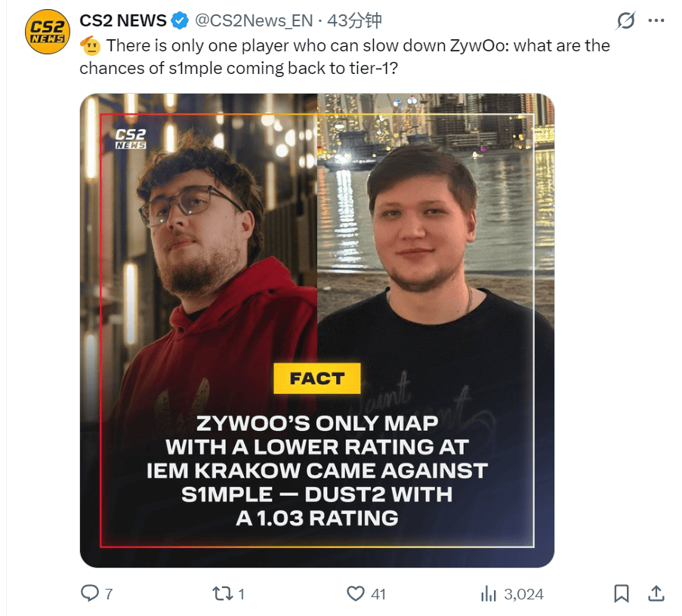Viewport: 682px width, 616px height.
Task: Like the post with the heart icon
Action: click(x=356, y=593)
